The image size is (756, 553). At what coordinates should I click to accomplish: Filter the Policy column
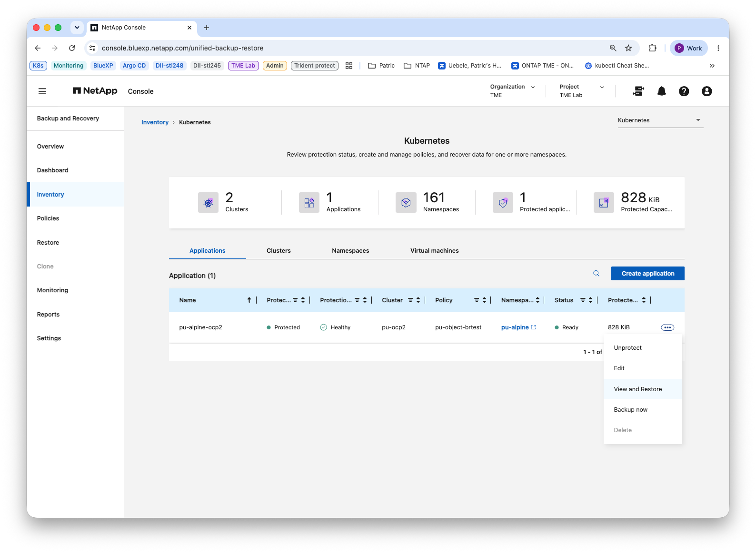[477, 300]
